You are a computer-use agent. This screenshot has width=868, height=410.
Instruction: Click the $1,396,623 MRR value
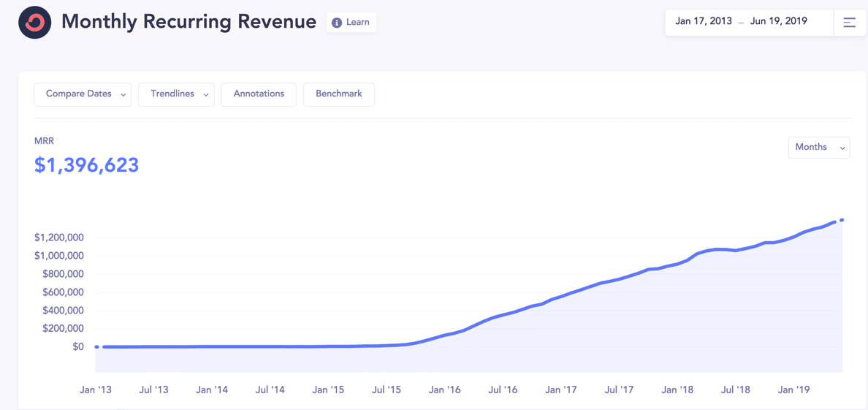tap(86, 165)
